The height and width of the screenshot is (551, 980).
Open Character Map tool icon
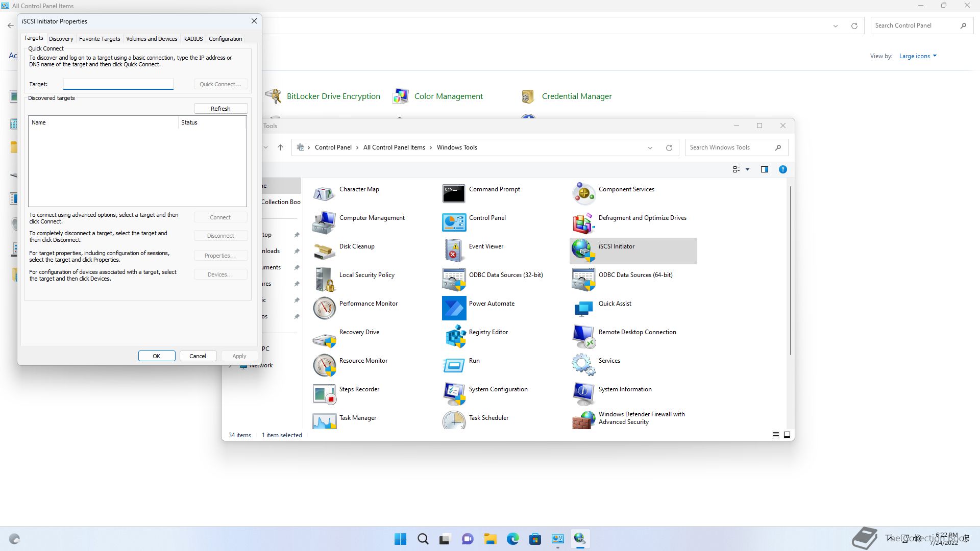point(324,193)
